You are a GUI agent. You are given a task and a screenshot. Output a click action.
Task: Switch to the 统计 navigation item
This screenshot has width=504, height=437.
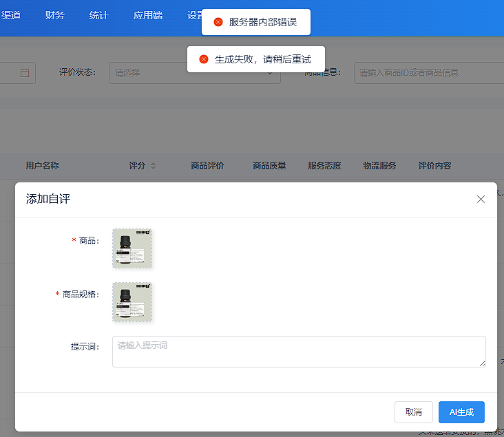coord(98,15)
